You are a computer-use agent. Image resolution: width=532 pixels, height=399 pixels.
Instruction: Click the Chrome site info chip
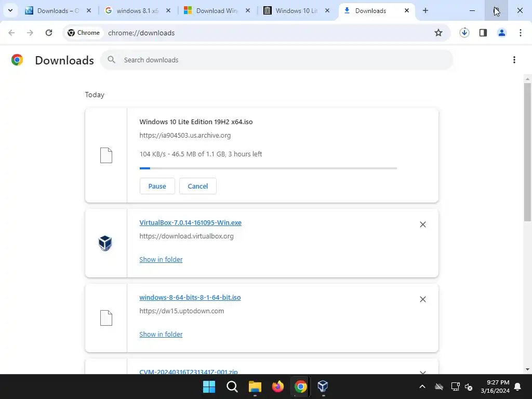point(84,33)
